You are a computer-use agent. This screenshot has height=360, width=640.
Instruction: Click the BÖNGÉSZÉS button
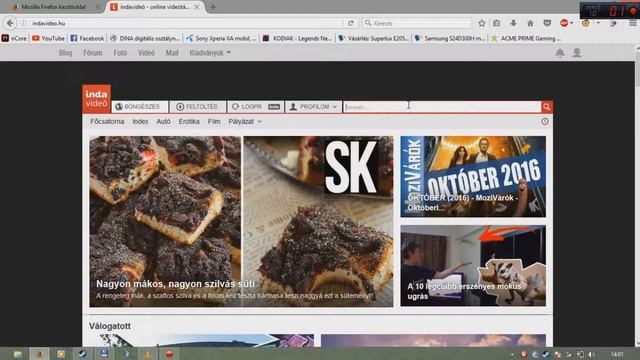(140, 107)
